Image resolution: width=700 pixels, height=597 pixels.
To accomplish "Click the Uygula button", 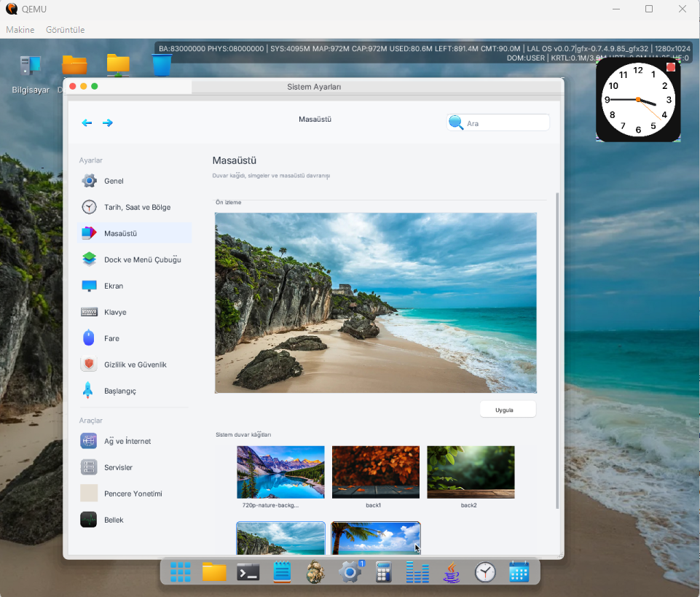I will click(x=508, y=410).
